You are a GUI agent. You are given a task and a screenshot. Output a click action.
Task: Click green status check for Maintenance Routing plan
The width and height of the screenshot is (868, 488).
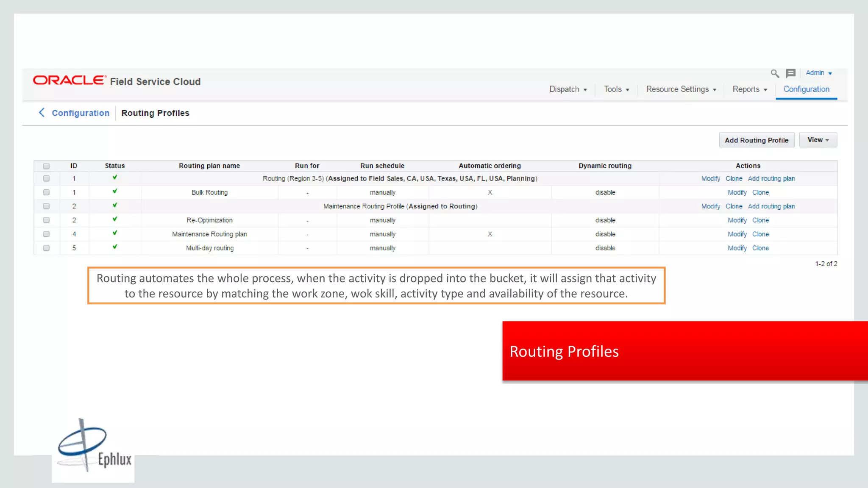[x=115, y=233]
